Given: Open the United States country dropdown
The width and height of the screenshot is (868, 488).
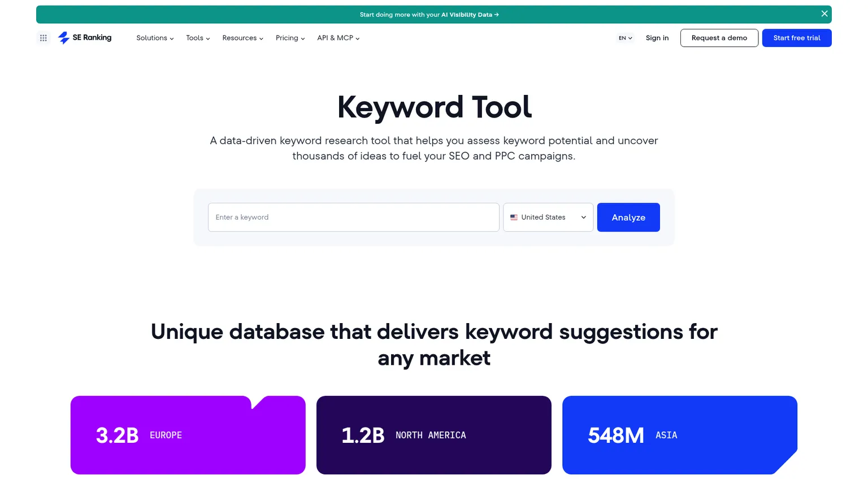Looking at the screenshot, I should point(548,217).
